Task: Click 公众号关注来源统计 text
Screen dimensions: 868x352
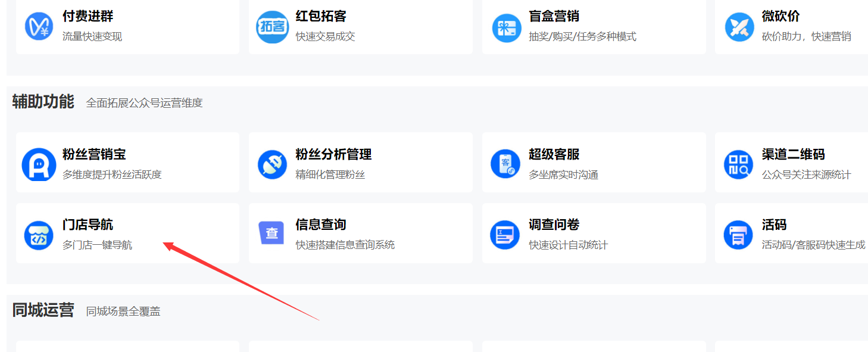Action: point(807,175)
